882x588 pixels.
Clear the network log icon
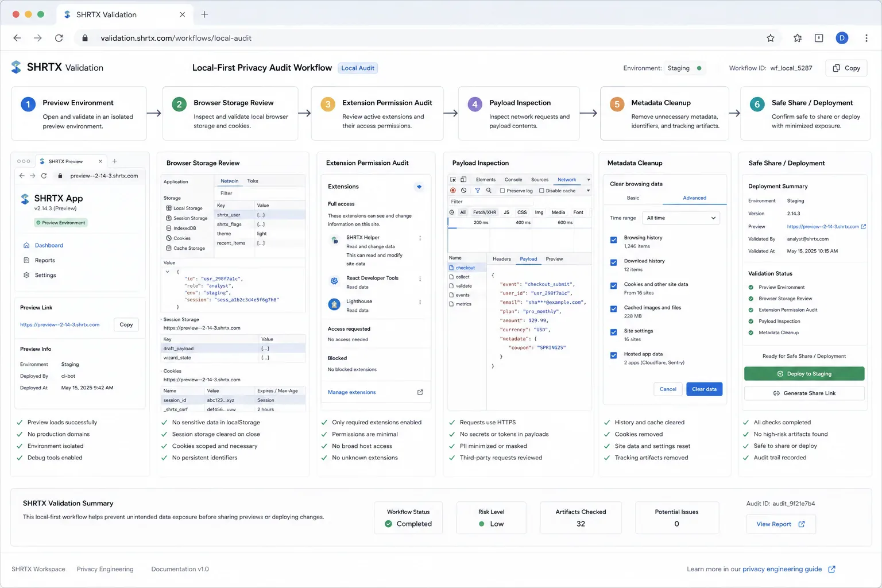click(464, 190)
